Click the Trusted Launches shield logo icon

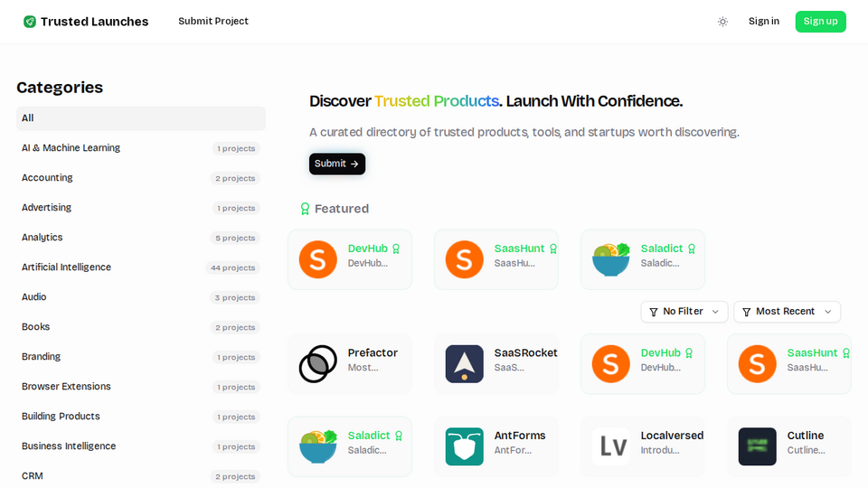pos(30,22)
